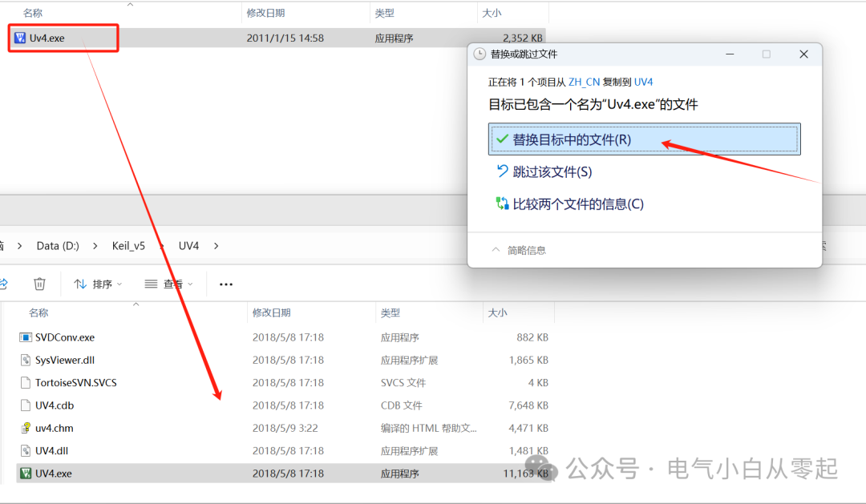
Task: Click the uv4.chm compiled help file icon
Action: pyautogui.click(x=26, y=428)
